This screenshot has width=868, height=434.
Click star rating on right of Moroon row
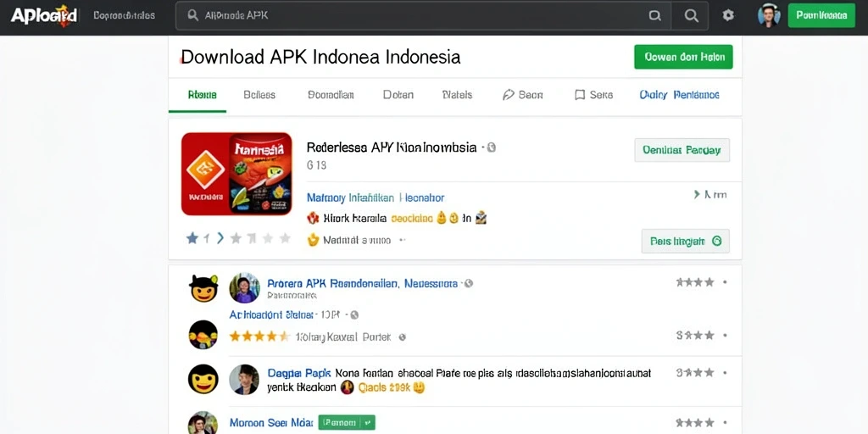(x=695, y=423)
